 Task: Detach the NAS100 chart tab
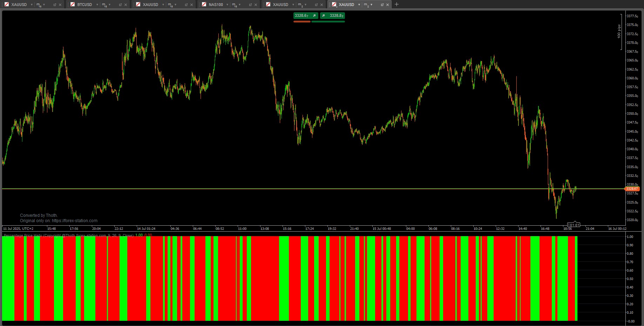250,5
